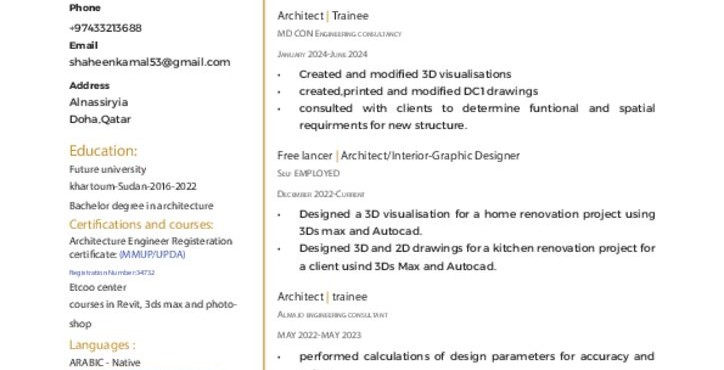
Task: Click the MAY 2022-MAY 2023 date range
Action: [x=319, y=335]
